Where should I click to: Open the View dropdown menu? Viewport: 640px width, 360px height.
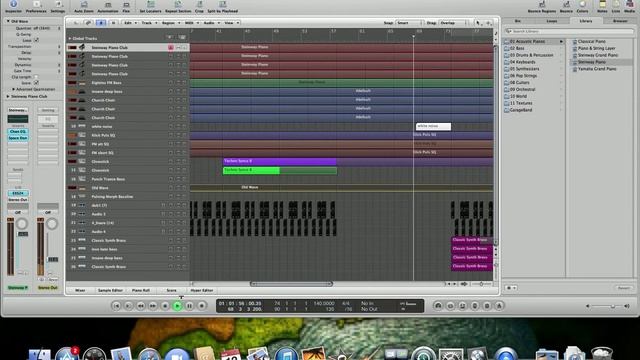click(231, 23)
